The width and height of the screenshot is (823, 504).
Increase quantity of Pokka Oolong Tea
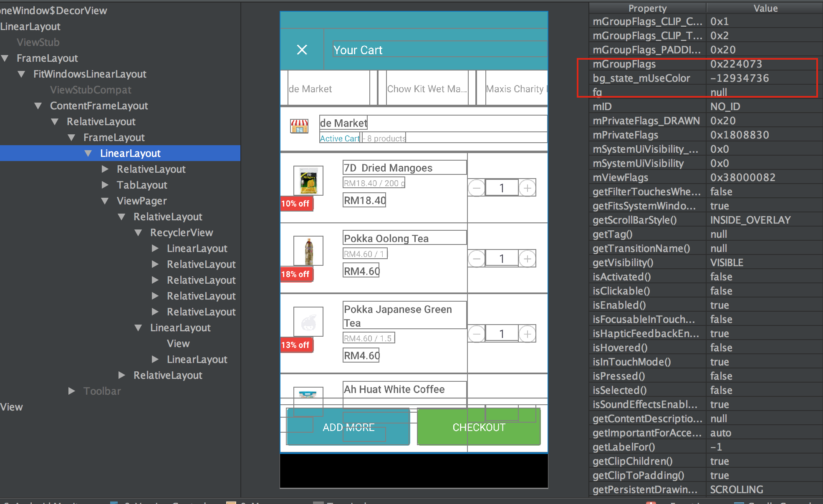(528, 259)
